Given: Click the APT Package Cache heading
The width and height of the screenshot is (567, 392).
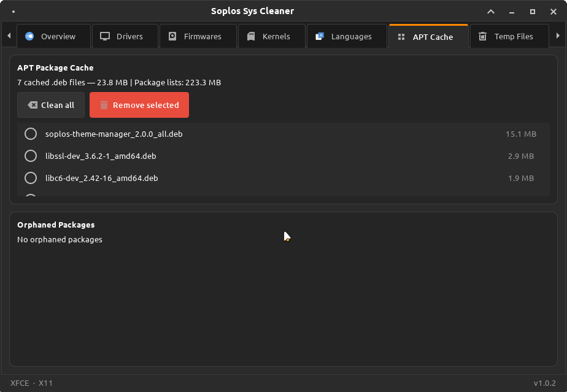Looking at the screenshot, I should coord(55,68).
